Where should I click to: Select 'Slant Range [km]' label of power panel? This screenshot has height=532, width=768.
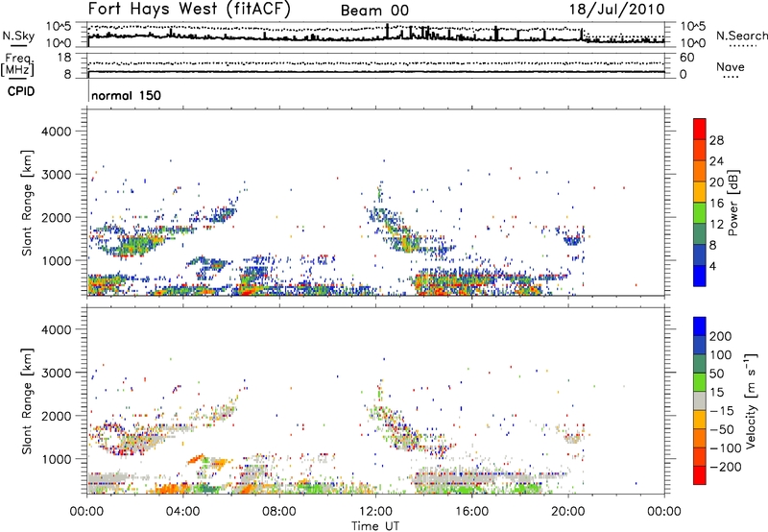(27, 203)
